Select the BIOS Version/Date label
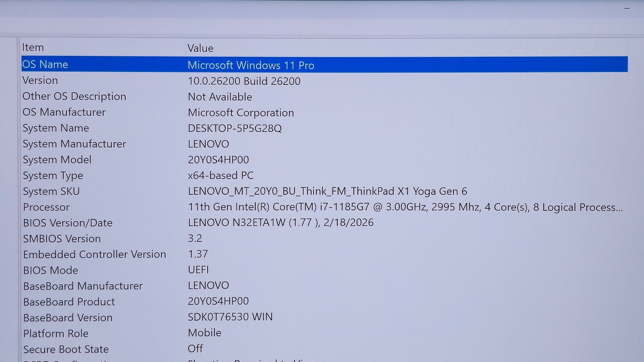Screen dimensions: 644x362 tap(68, 223)
